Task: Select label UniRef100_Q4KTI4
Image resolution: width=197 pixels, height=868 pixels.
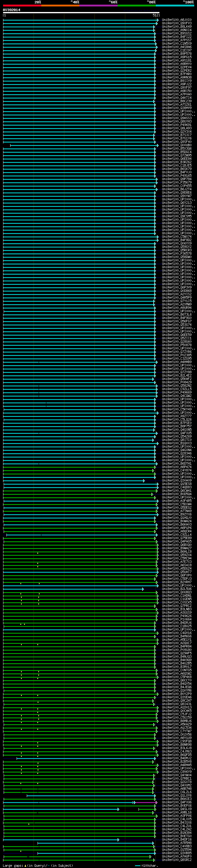Action: [177, 98]
